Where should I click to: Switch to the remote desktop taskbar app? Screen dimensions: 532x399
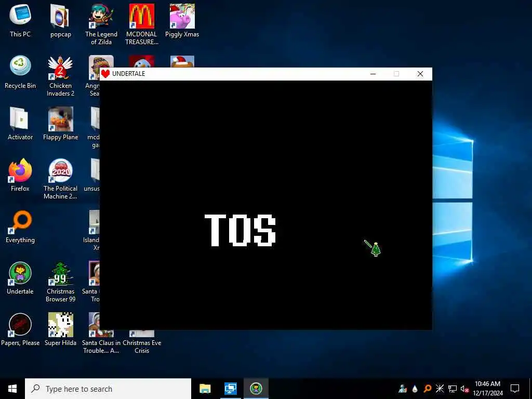(x=231, y=389)
